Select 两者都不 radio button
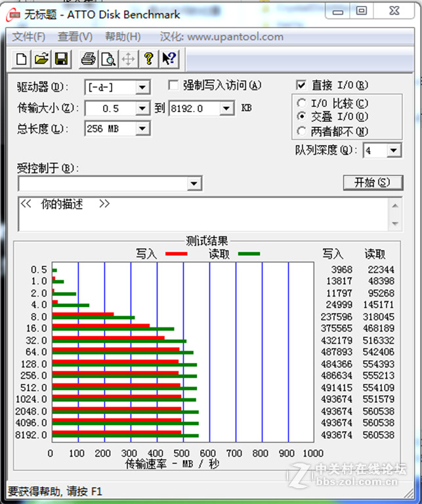This screenshot has height=504, width=422. [x=301, y=131]
